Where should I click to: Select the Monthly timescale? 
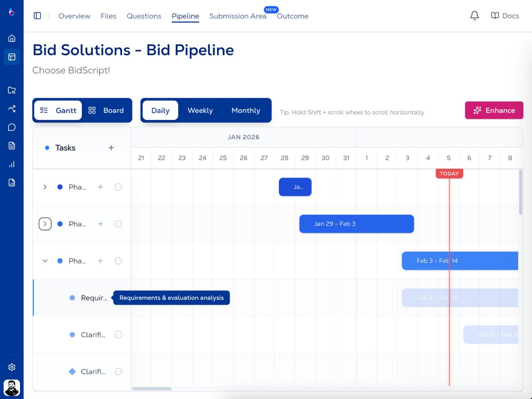click(x=245, y=110)
